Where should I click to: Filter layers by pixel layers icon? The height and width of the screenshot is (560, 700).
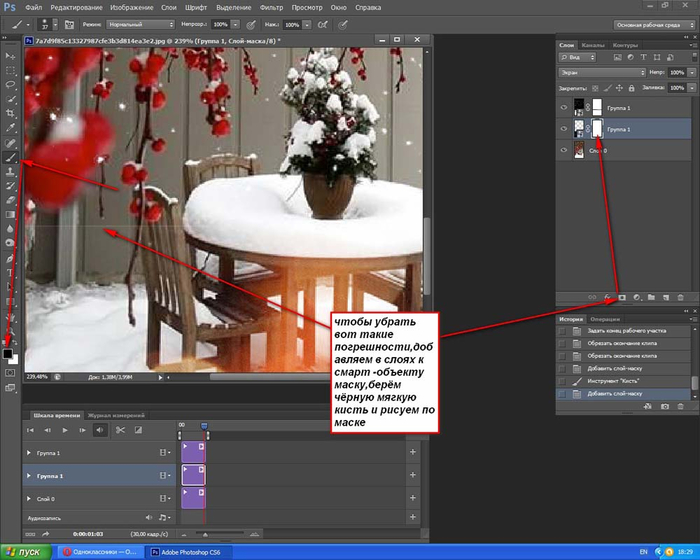pos(617,57)
